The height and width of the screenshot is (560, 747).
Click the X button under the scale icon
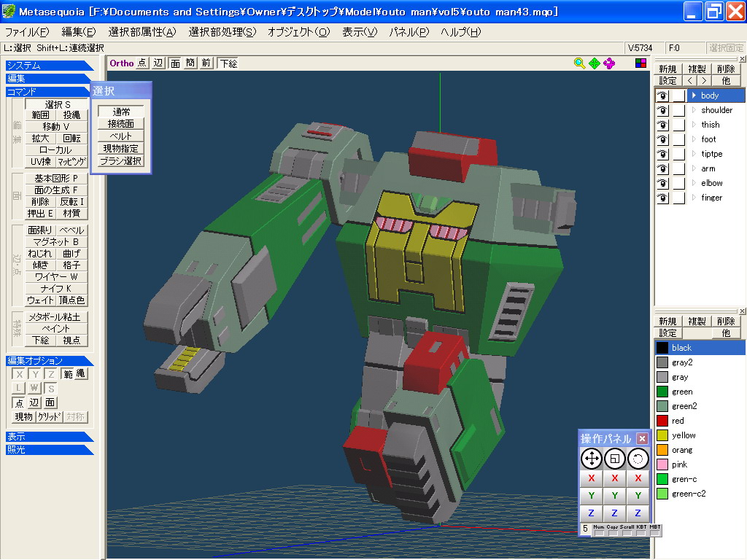pos(614,478)
